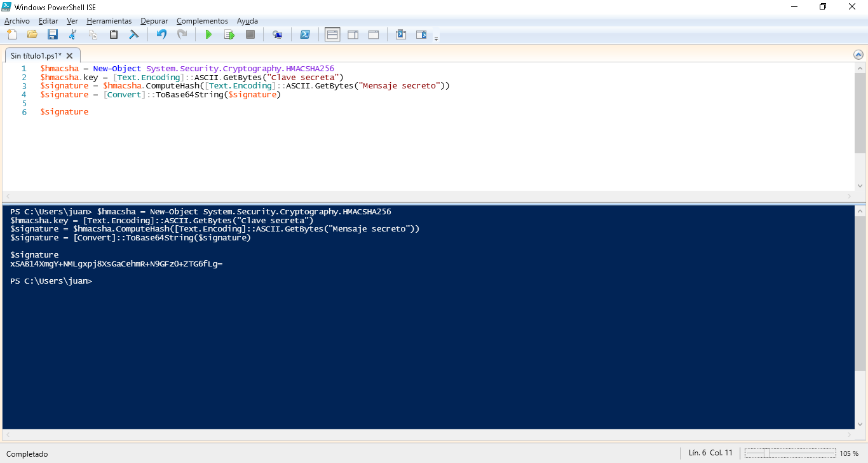Click script pane scrollbar down arrow

coord(860,185)
